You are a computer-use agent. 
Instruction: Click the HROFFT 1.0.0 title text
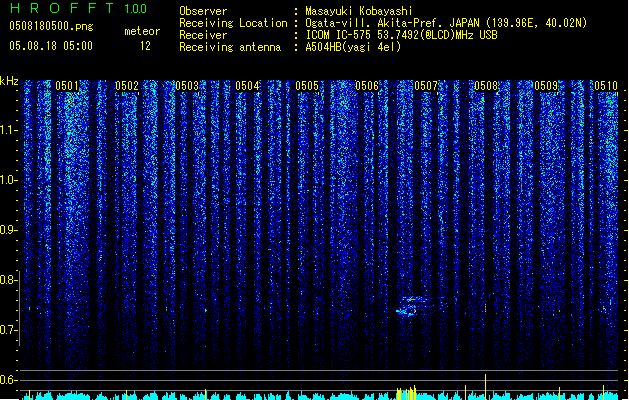pos(78,8)
